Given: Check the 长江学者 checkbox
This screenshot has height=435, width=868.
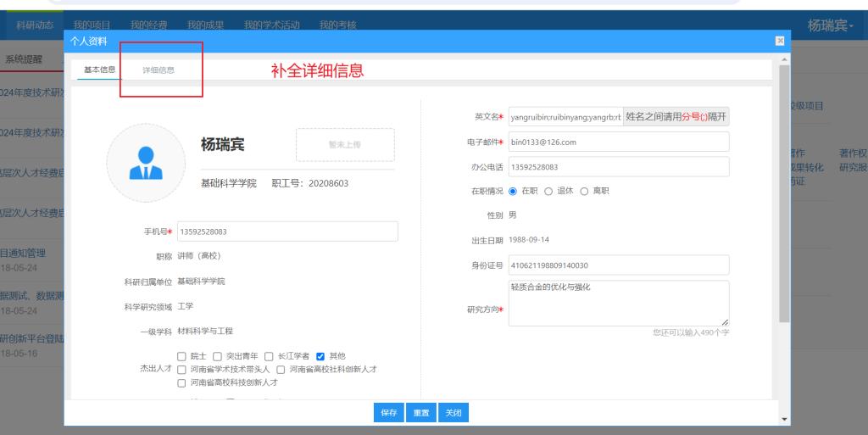Looking at the screenshot, I should point(269,356).
